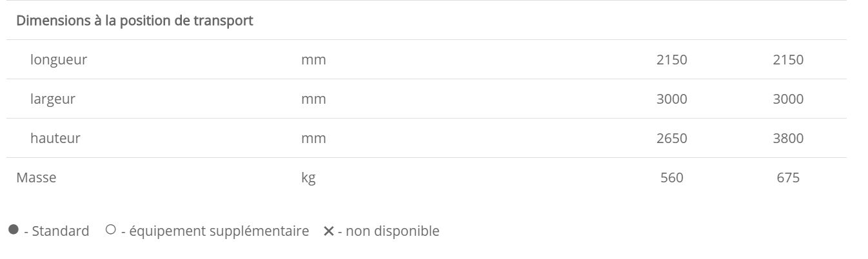868x259 pixels.
Task: Click the mm unit in the hauteur row
Action: (313, 139)
